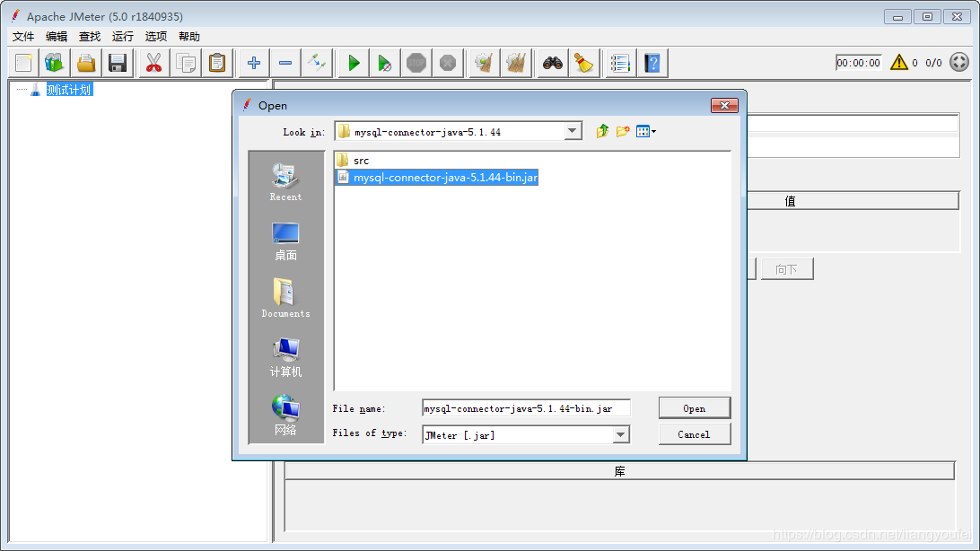This screenshot has width=980, height=551.
Task: Open view menu icon in Open dialog
Action: coord(645,131)
